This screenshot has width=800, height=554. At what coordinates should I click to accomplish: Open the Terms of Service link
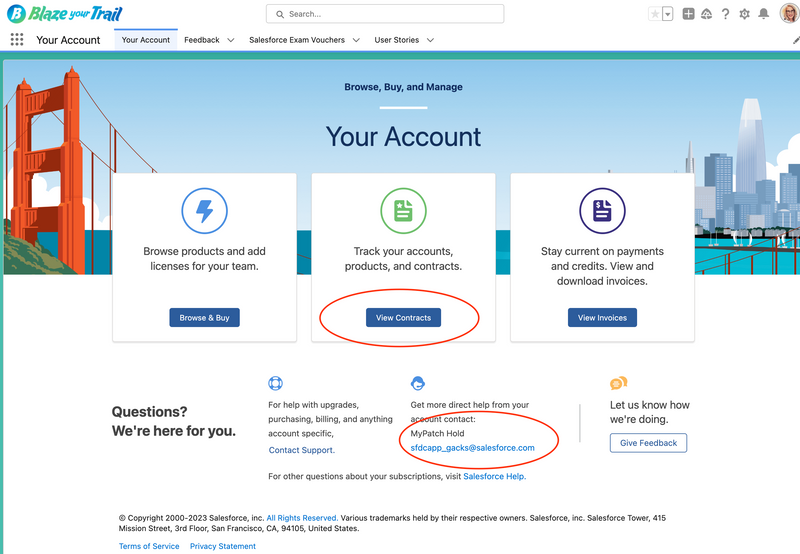click(x=149, y=546)
